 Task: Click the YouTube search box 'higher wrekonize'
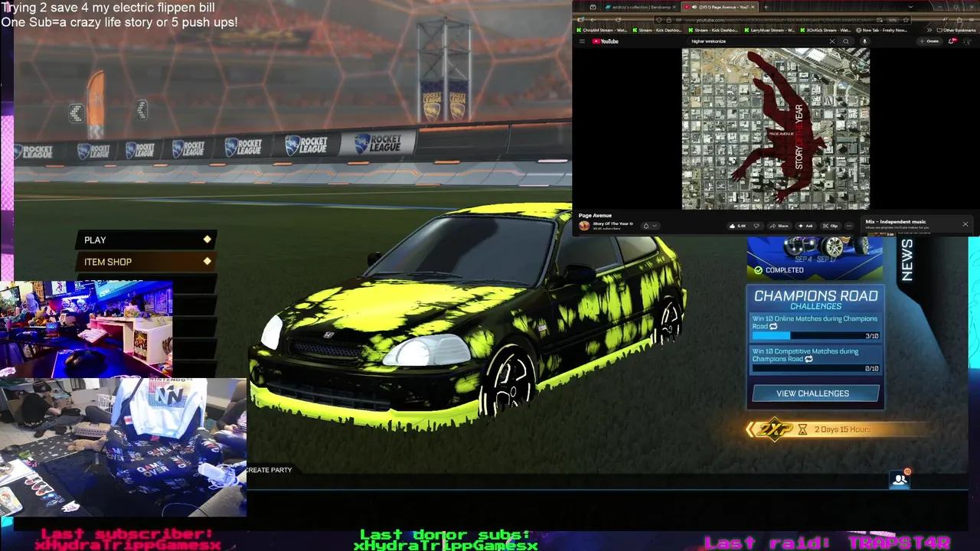pyautogui.click(x=758, y=41)
